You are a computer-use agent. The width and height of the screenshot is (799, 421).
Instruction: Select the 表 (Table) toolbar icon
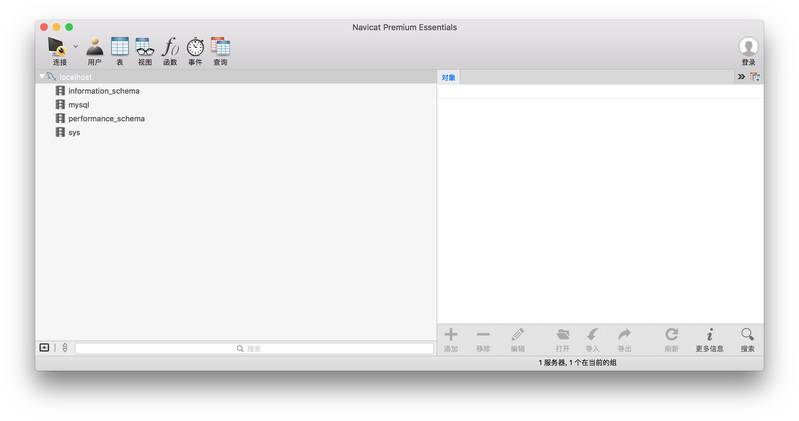pyautogui.click(x=120, y=46)
